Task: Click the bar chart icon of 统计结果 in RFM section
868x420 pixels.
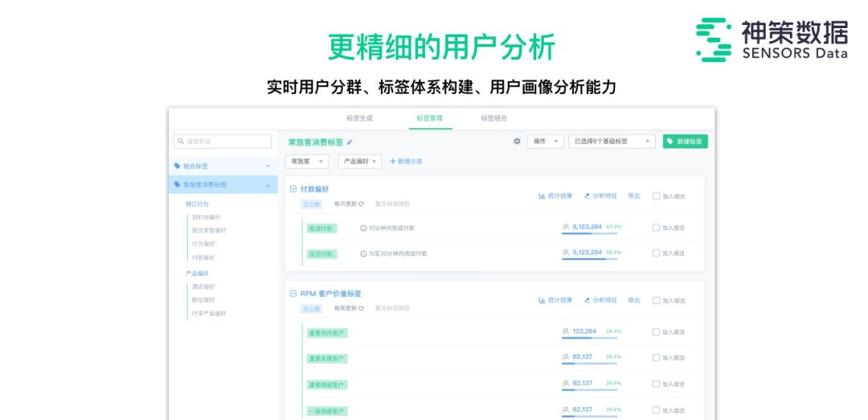Action: point(542,300)
